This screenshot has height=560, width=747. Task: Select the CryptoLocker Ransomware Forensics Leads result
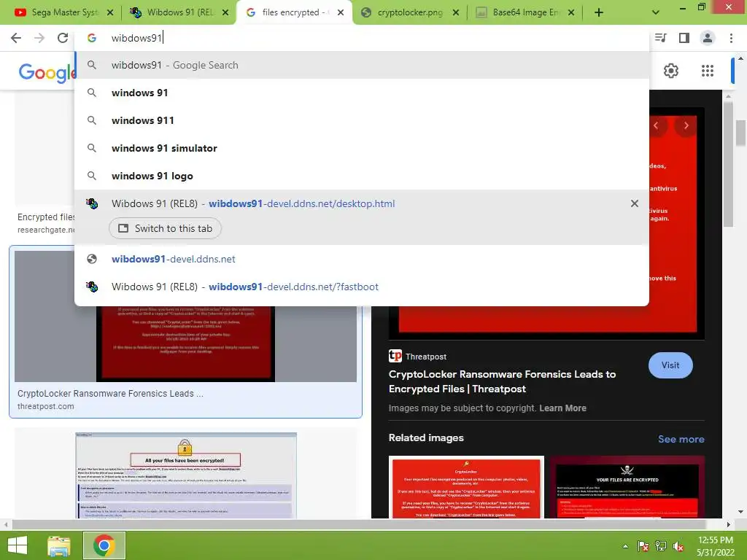click(186, 332)
